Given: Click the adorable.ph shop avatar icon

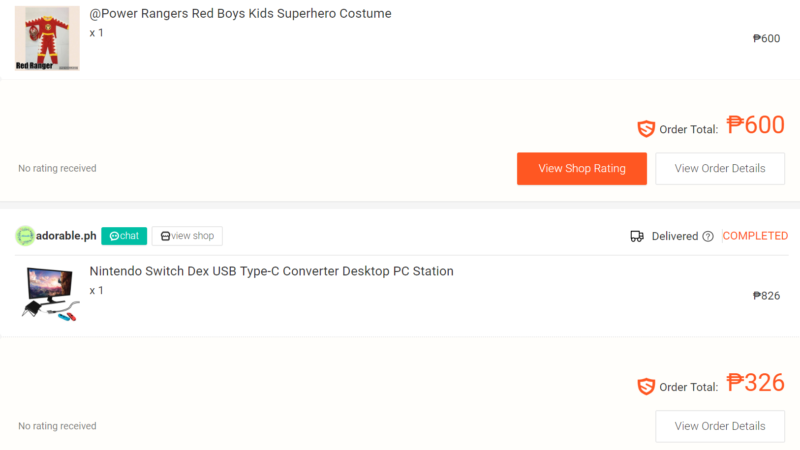Looking at the screenshot, I should 24,236.
